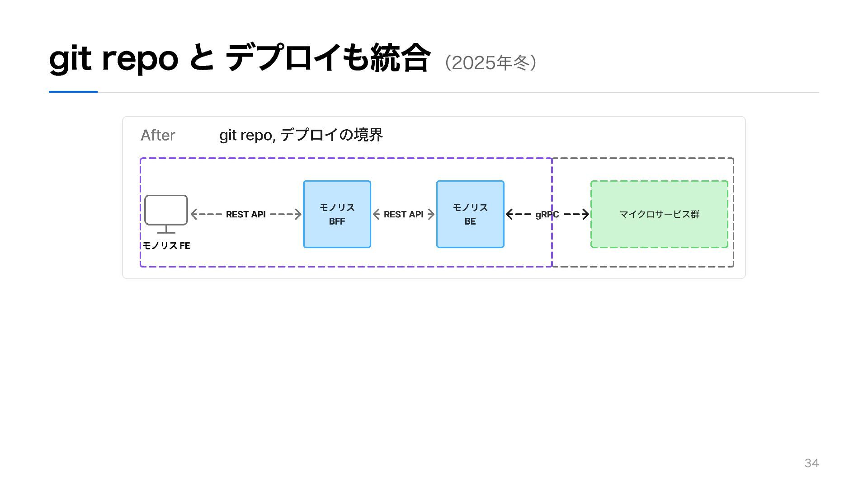Click the After label in the diagram
Screen dimensions: 868x488
(158, 135)
